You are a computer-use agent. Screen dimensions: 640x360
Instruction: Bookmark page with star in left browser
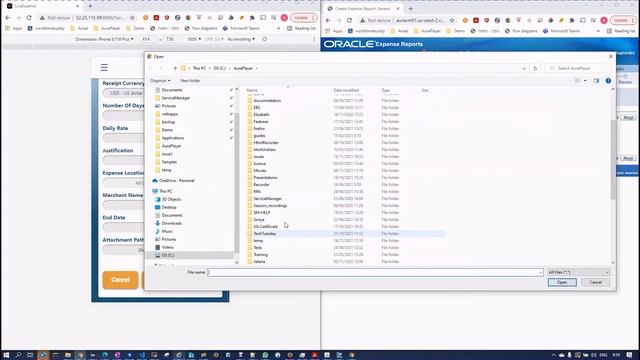132,18
